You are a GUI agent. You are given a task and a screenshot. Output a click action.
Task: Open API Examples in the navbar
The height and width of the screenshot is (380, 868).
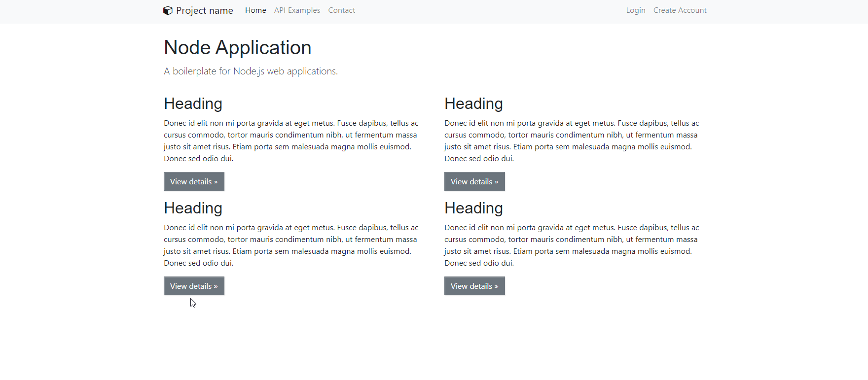[x=297, y=10]
